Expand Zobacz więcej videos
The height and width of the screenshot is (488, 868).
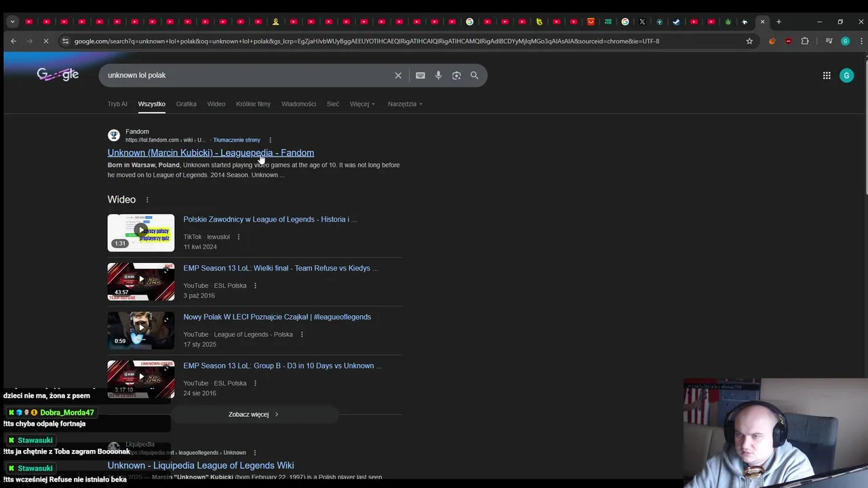coord(254,414)
